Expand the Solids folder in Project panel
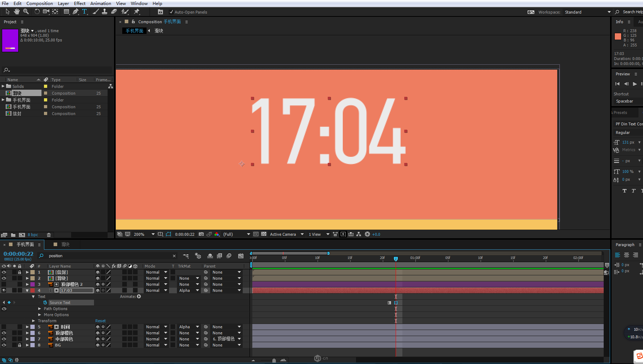This screenshot has height=364, width=643. tap(3, 86)
